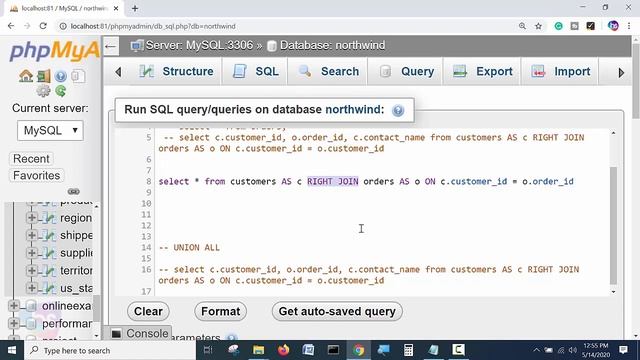Reload the browser page

point(43,26)
